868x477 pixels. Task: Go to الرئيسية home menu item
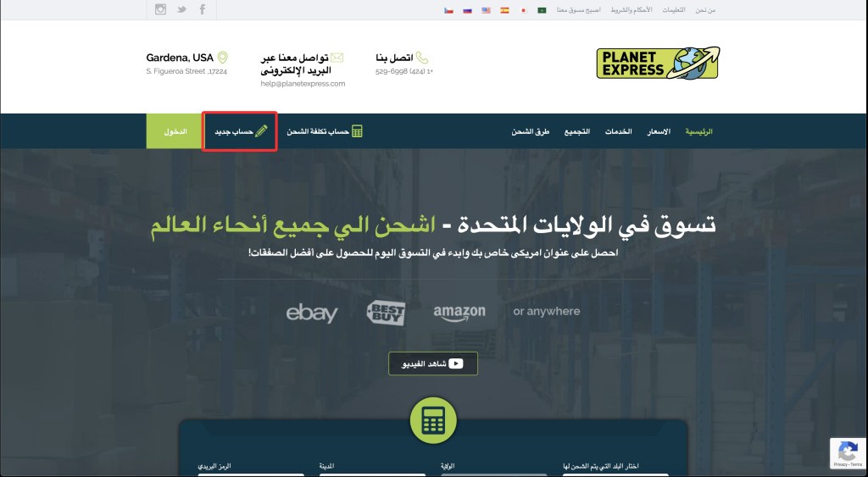[698, 131]
